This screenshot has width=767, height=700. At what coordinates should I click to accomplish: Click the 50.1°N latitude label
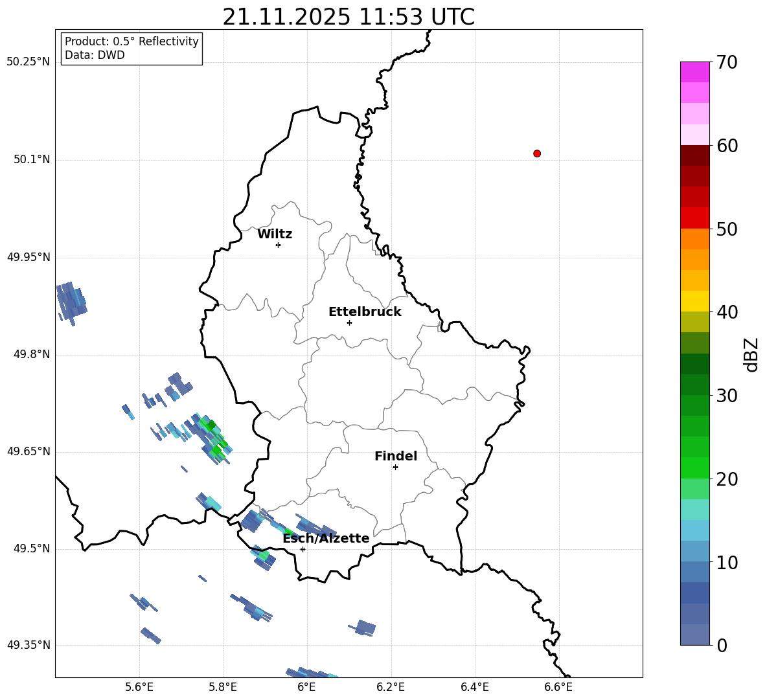click(x=32, y=159)
